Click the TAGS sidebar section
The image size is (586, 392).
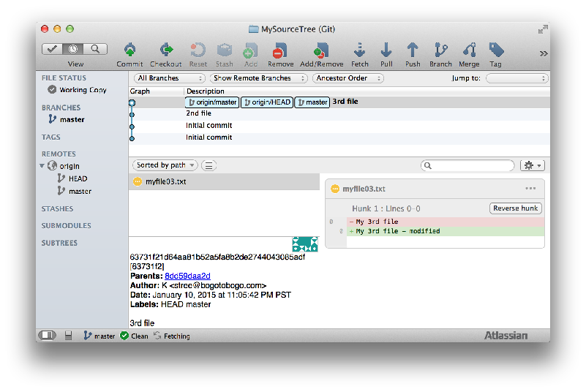50,137
